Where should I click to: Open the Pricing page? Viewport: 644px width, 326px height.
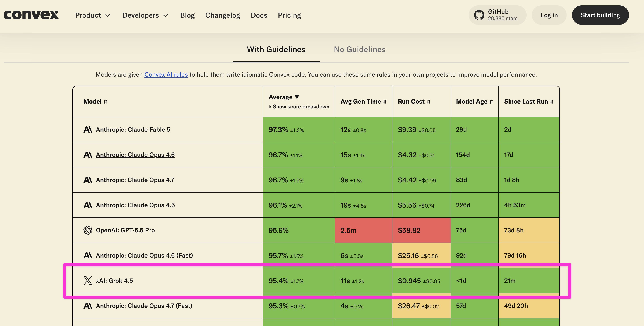290,15
